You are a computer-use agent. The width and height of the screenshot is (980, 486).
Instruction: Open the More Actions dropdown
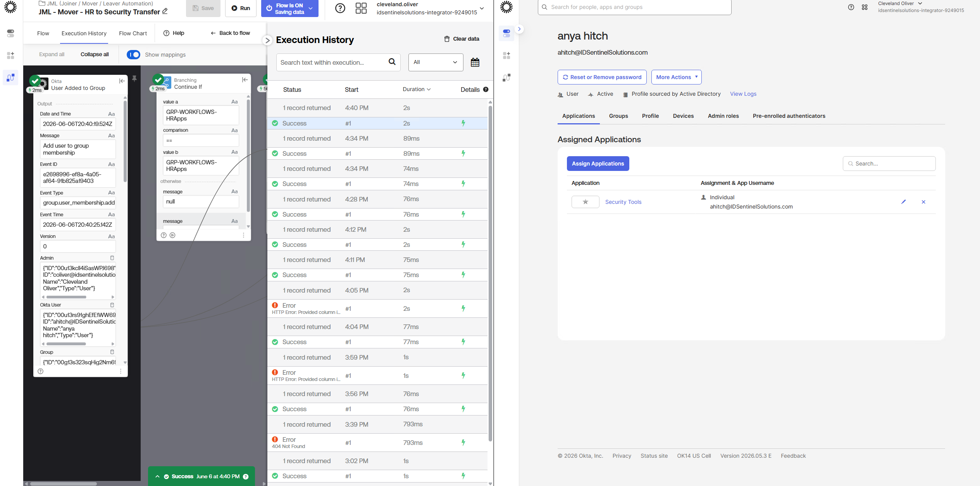(676, 77)
